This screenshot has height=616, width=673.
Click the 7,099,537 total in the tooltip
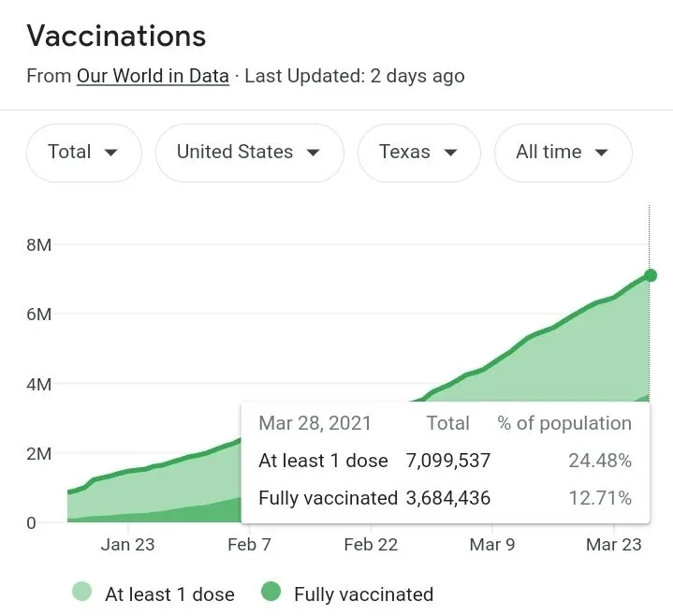point(447,461)
